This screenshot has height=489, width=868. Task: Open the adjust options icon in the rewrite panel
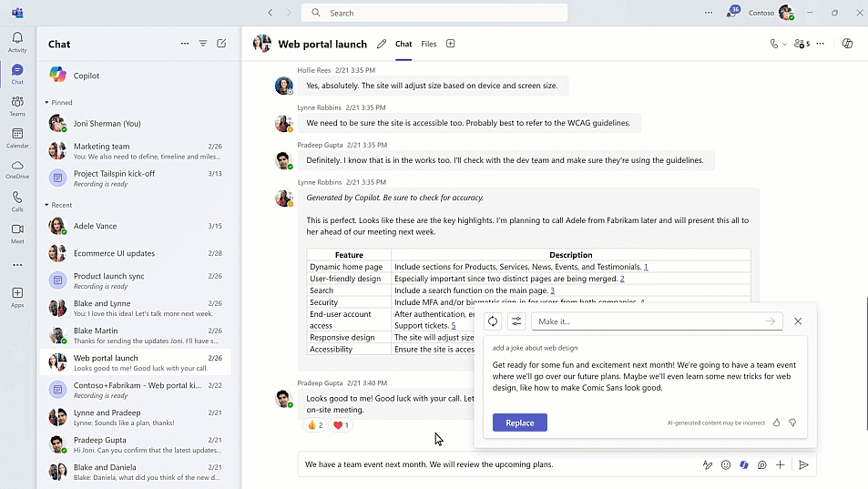click(516, 321)
